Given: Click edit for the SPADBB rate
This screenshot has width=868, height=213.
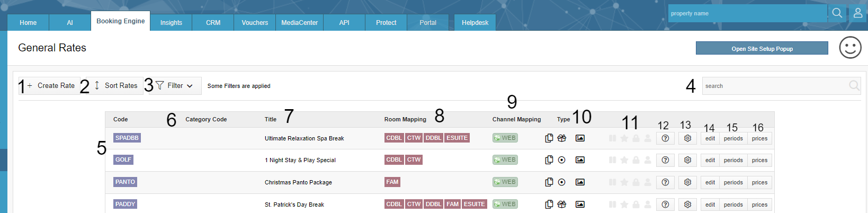Looking at the screenshot, I should (710, 138).
